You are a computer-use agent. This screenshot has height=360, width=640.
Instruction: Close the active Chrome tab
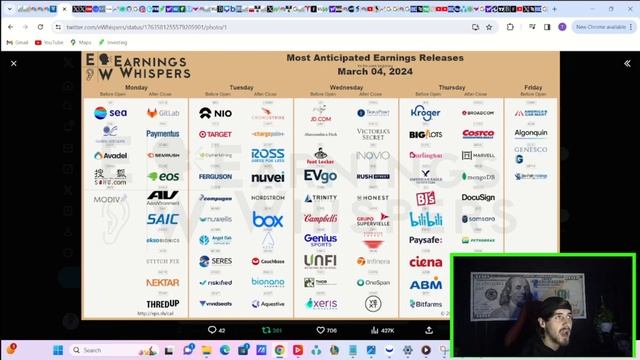click(64, 9)
